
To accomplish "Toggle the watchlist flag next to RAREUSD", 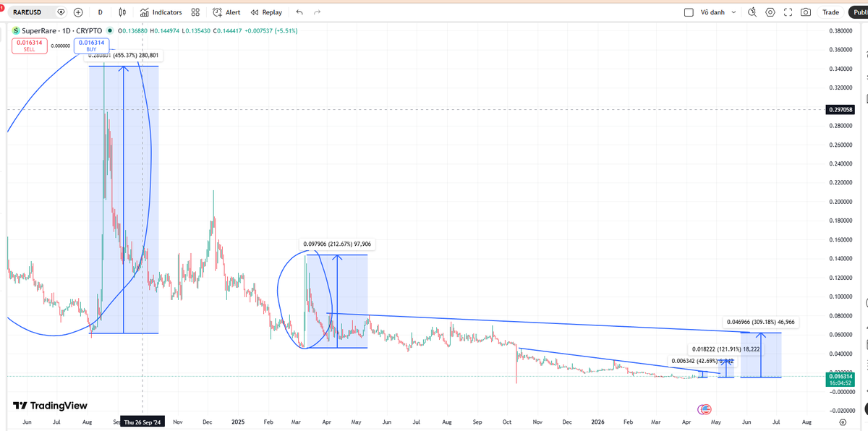I will [x=61, y=12].
